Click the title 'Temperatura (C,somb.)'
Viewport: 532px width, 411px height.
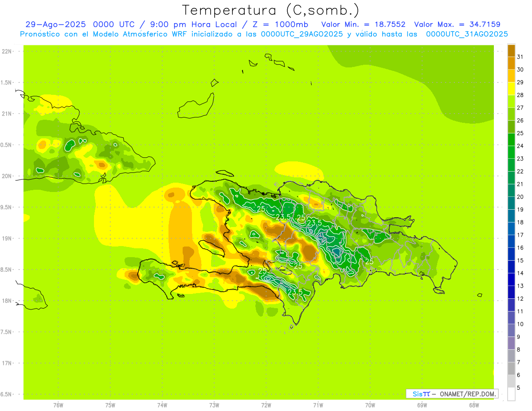(270, 10)
